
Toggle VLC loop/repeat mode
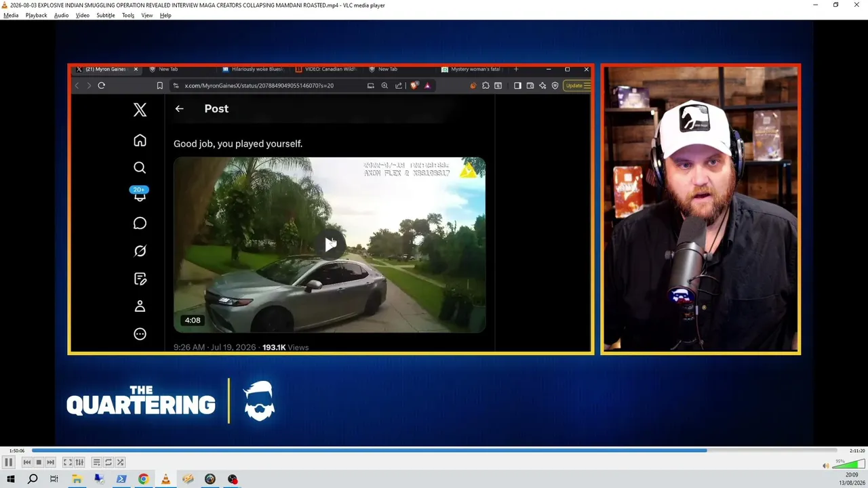108,462
